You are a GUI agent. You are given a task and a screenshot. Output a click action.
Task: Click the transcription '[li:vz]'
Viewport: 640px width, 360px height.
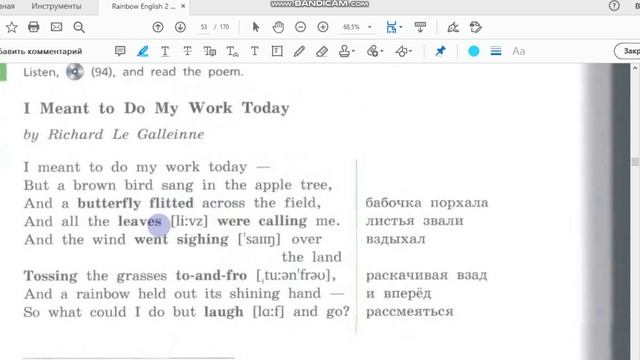coord(189,221)
